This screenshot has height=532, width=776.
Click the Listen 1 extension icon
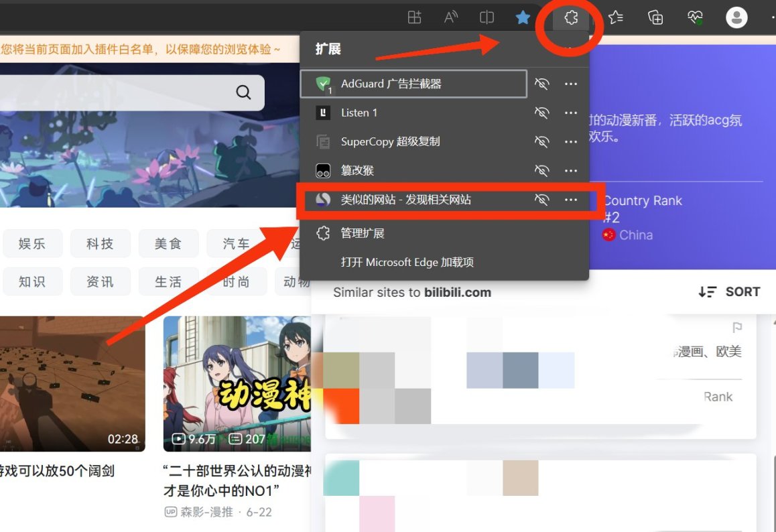point(323,113)
